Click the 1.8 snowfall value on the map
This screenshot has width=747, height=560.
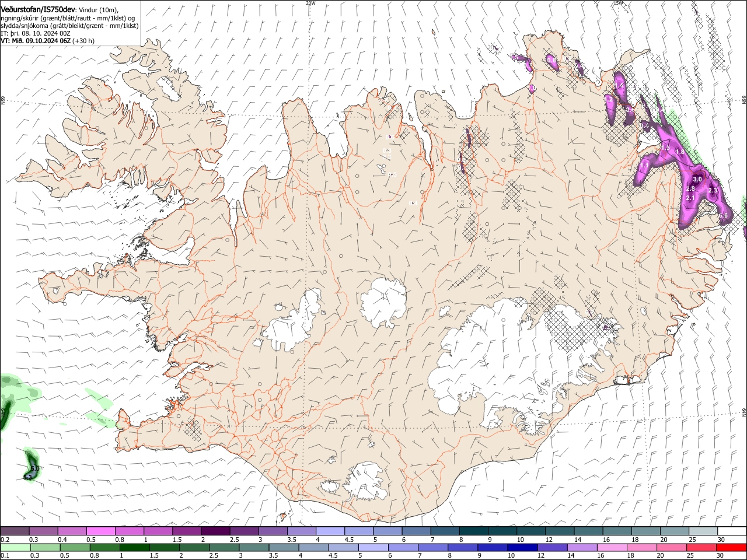pos(679,152)
